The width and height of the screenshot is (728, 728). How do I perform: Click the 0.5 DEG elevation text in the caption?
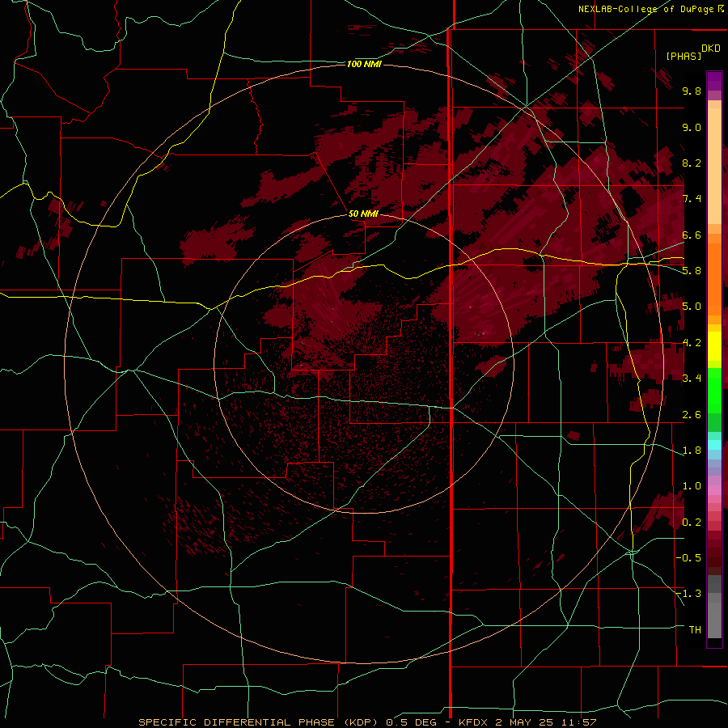point(412,722)
